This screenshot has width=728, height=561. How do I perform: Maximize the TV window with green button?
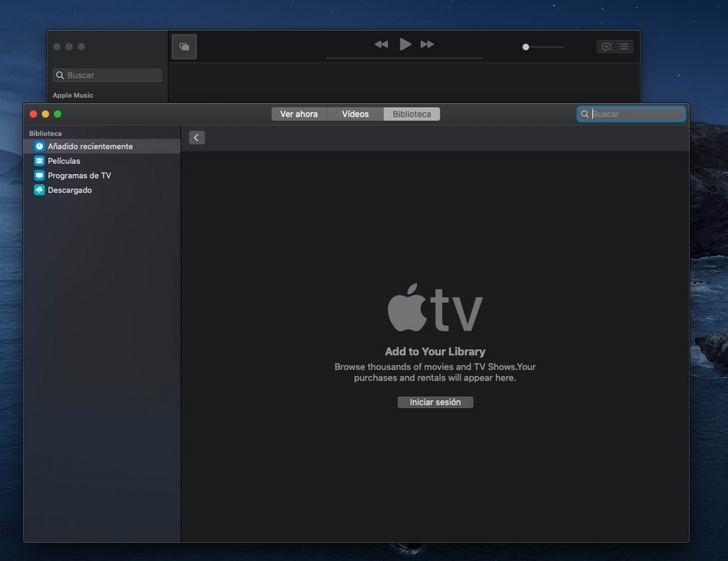tap(58, 114)
